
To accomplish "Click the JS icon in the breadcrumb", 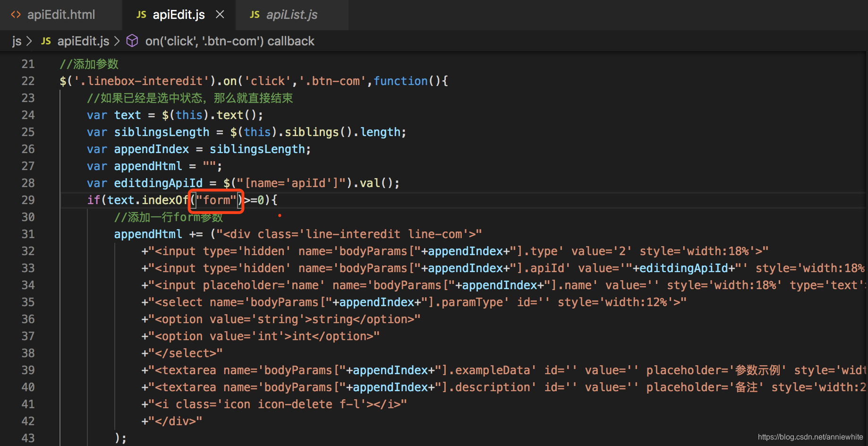I will tap(46, 41).
